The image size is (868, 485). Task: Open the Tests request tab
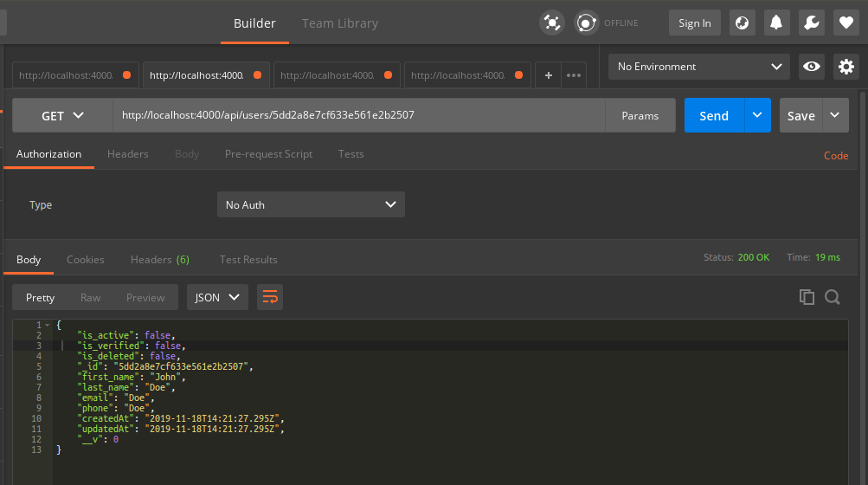(x=351, y=154)
